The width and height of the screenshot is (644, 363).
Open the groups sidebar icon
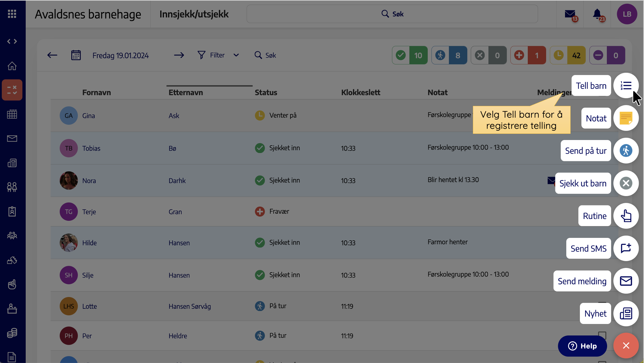(12, 236)
